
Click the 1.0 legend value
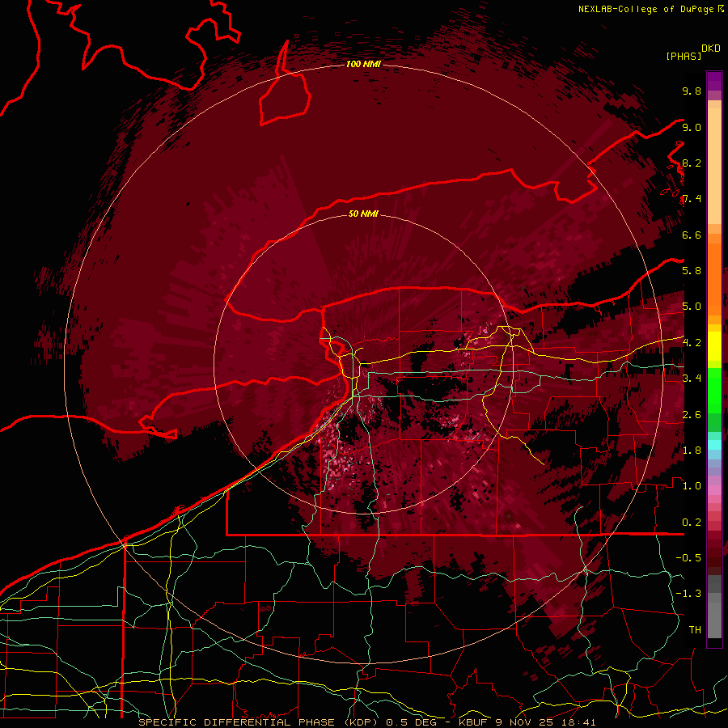click(692, 486)
